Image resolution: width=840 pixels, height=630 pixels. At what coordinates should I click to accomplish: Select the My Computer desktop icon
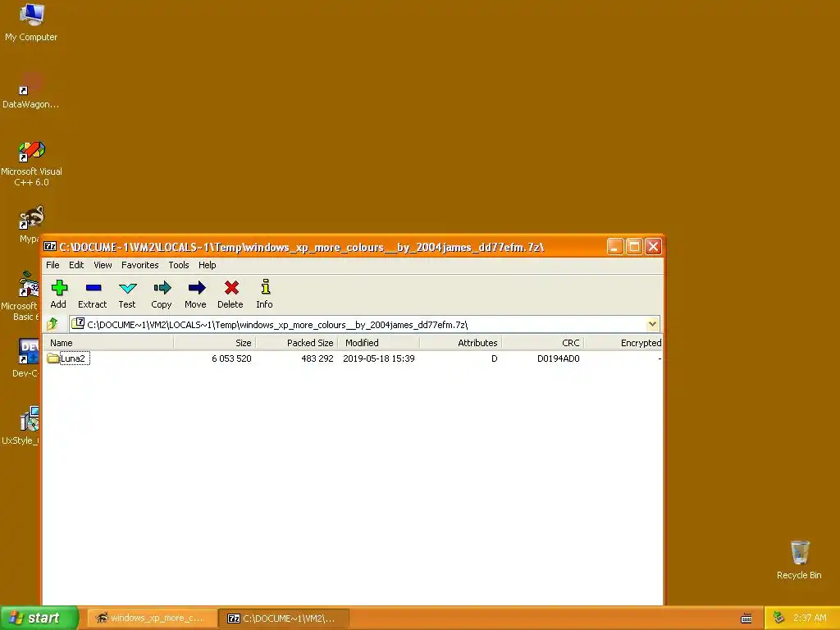(x=32, y=15)
